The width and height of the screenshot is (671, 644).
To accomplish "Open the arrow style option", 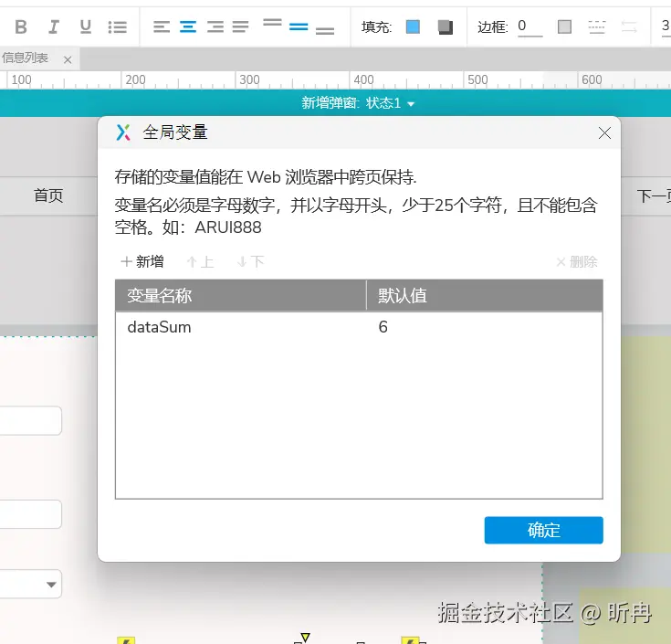I will [629, 27].
